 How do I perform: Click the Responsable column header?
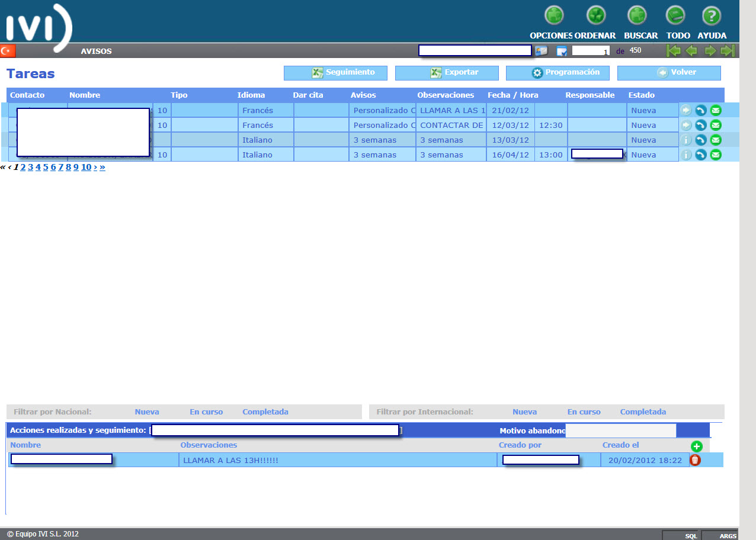tap(590, 95)
